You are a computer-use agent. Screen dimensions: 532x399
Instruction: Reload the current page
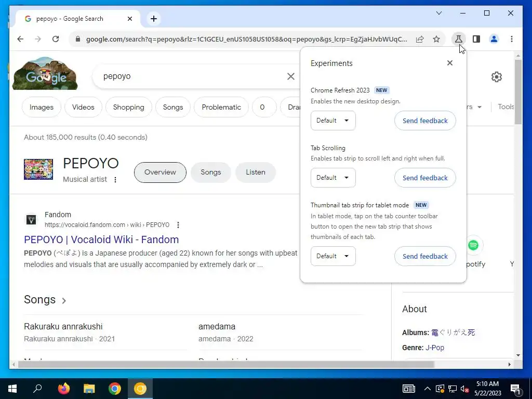(56, 39)
